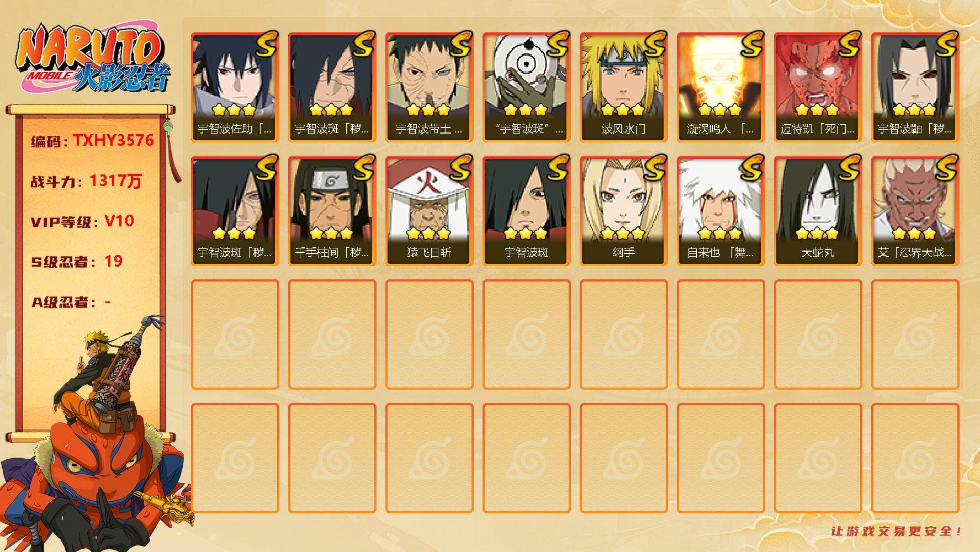
Task: Choose the 漩涡鸣人 glowing ninja card
Action: coord(721,87)
